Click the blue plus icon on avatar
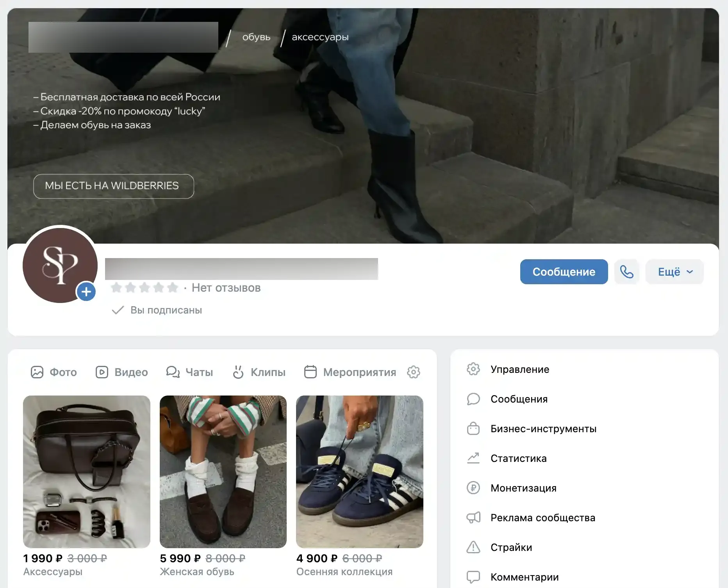This screenshot has width=728, height=588. click(x=86, y=292)
